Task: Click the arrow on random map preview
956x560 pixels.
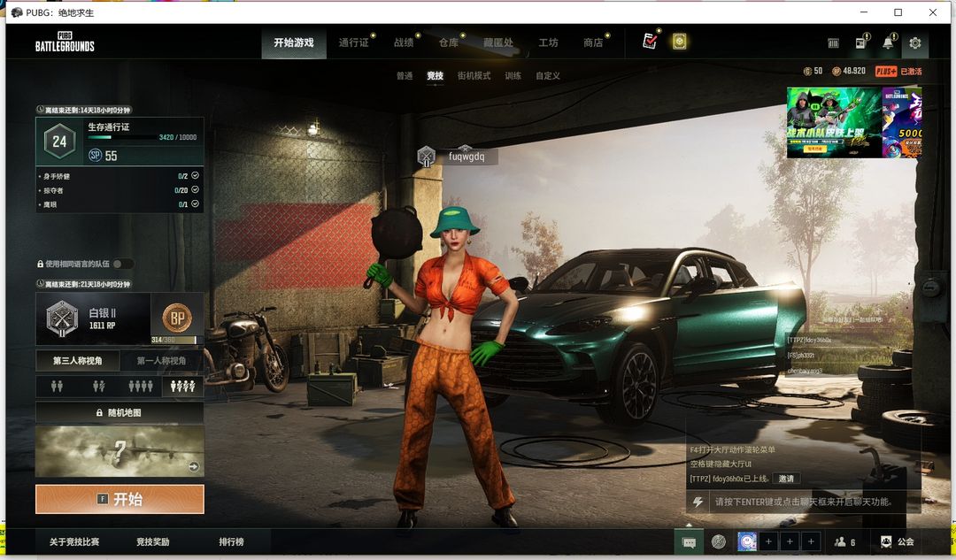Action: point(194,467)
